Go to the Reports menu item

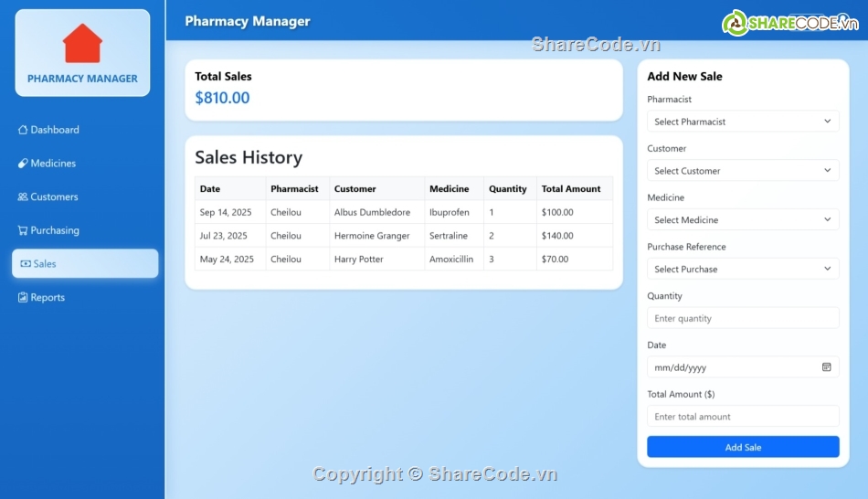point(48,298)
